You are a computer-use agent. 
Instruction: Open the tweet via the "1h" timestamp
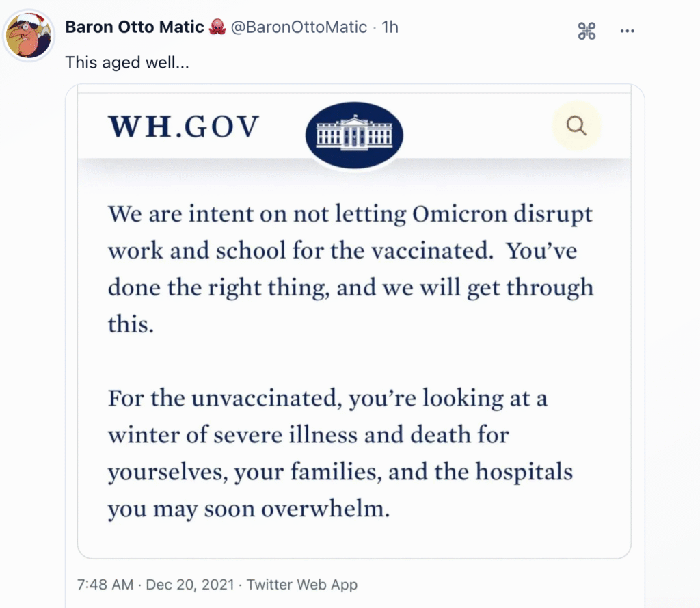(x=390, y=27)
